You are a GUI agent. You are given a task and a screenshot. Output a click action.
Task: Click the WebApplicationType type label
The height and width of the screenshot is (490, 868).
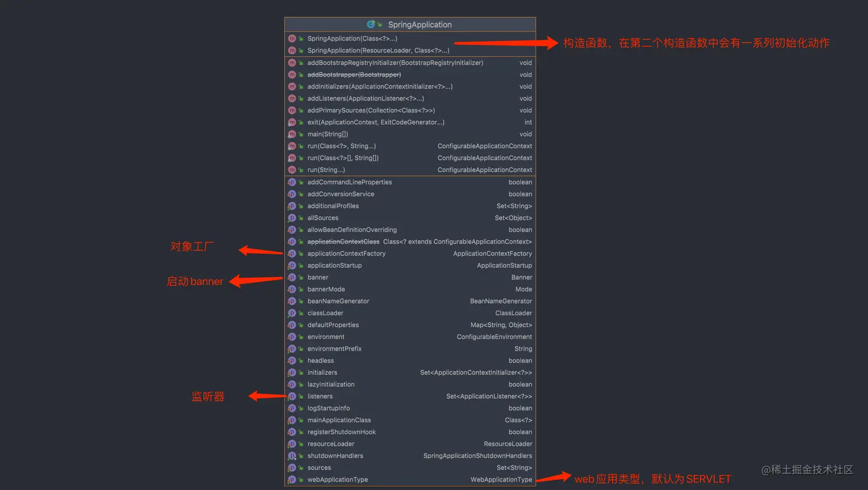[x=501, y=480]
